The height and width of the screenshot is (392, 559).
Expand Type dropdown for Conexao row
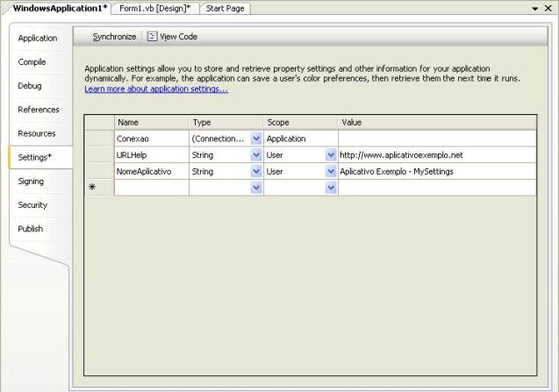pos(256,139)
